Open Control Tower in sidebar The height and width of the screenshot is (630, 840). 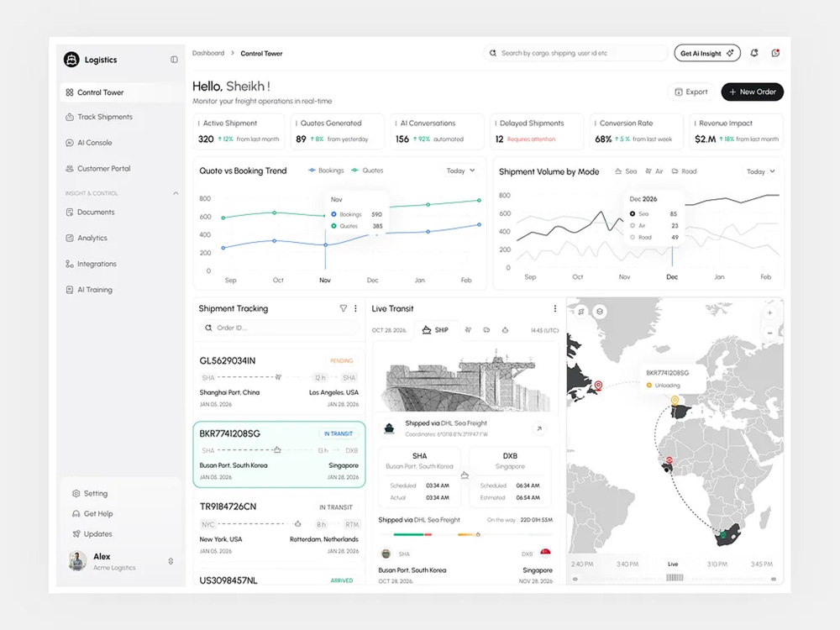click(122, 92)
